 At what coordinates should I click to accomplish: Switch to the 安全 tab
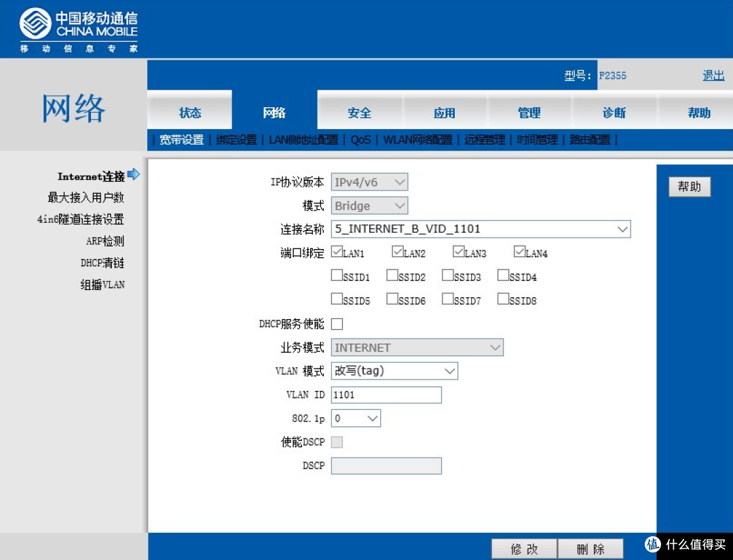(x=360, y=112)
